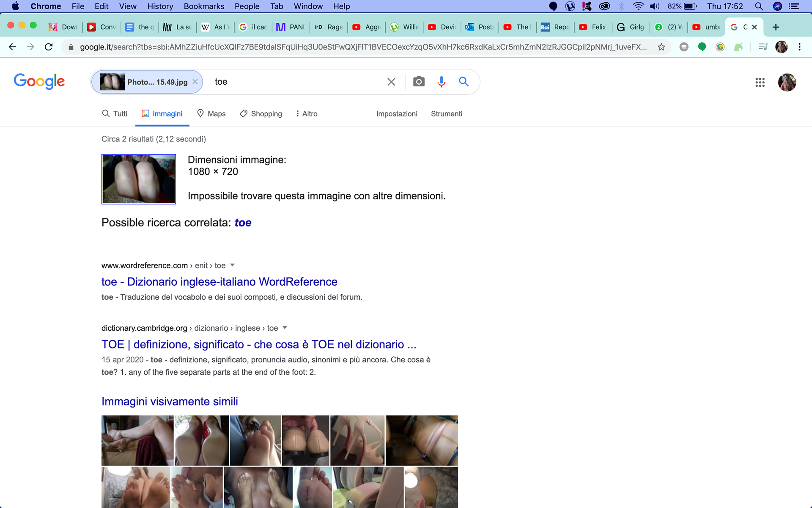
Task: Open the People menu
Action: click(247, 6)
